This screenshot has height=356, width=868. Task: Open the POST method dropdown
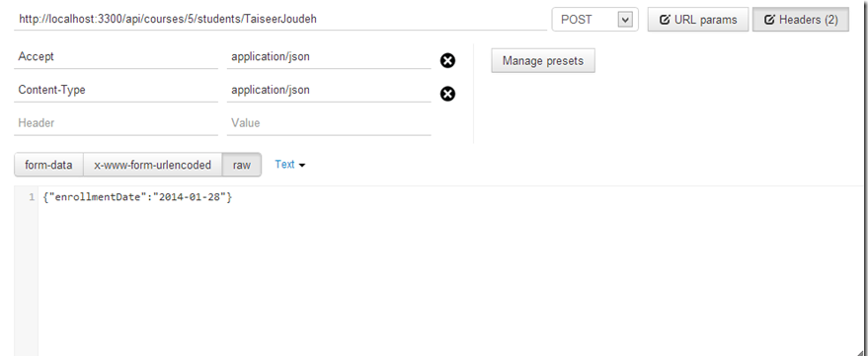595,20
